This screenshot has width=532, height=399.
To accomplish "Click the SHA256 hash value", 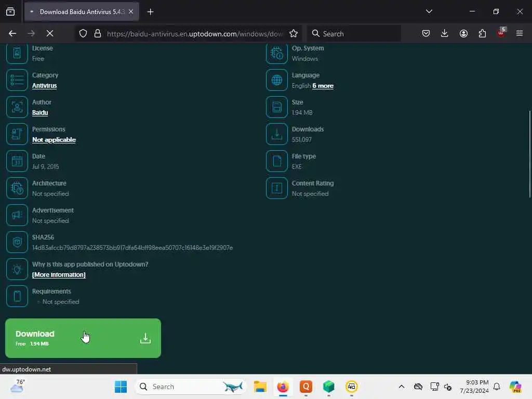I will [132, 248].
